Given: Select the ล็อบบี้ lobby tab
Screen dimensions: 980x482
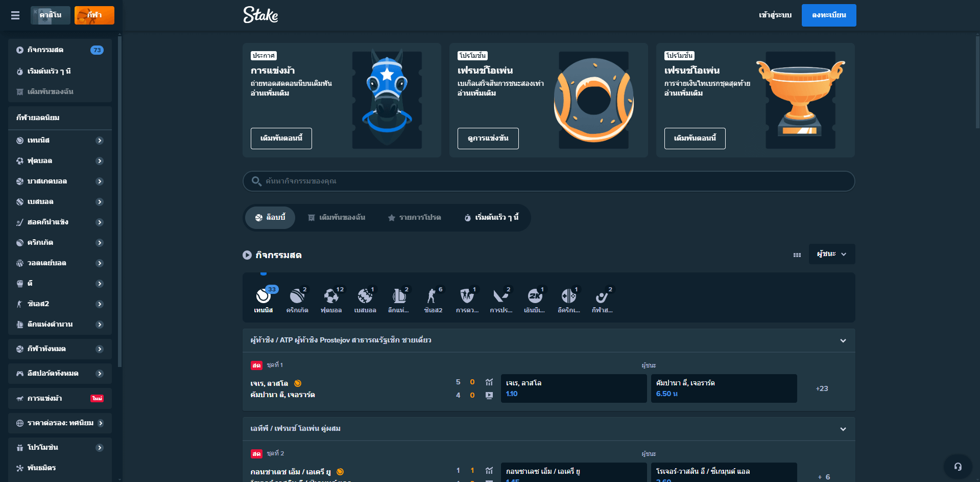Looking at the screenshot, I should 270,218.
